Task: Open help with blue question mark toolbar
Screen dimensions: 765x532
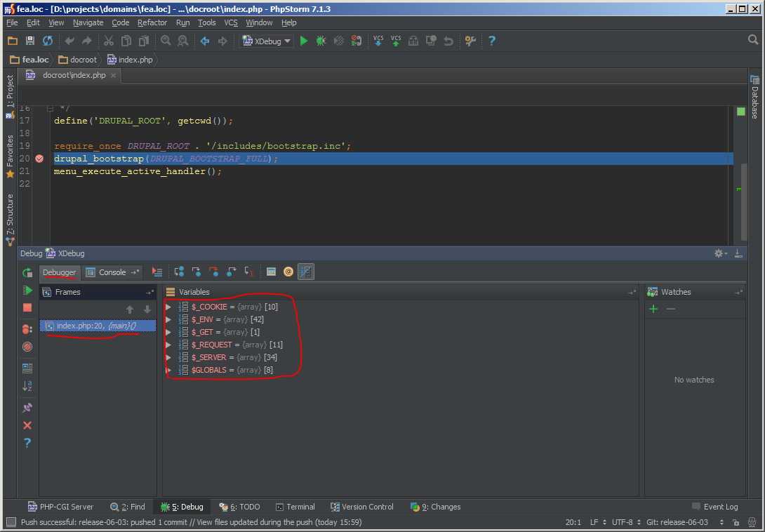Action: tap(492, 41)
